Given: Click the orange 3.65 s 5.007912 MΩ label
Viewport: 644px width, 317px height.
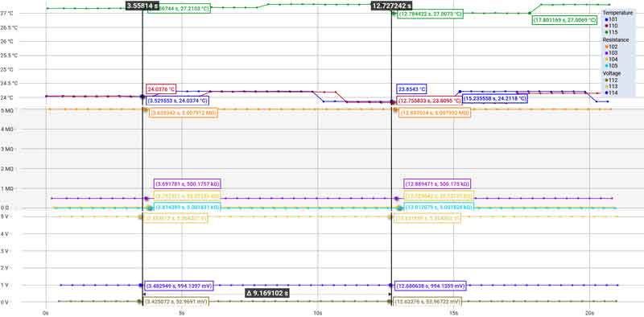Looking at the screenshot, I should pos(184,113).
